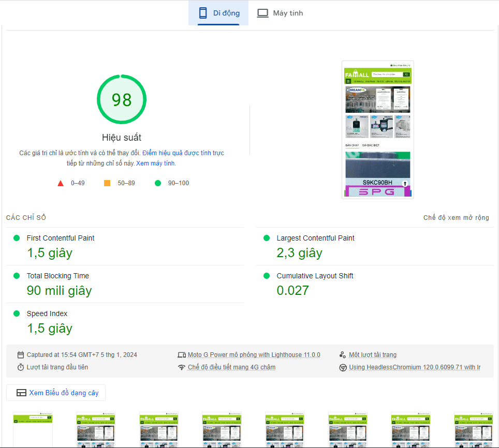
Task: Click Chế độ điều tiết mạng 4G chậm
Action: pos(232,367)
